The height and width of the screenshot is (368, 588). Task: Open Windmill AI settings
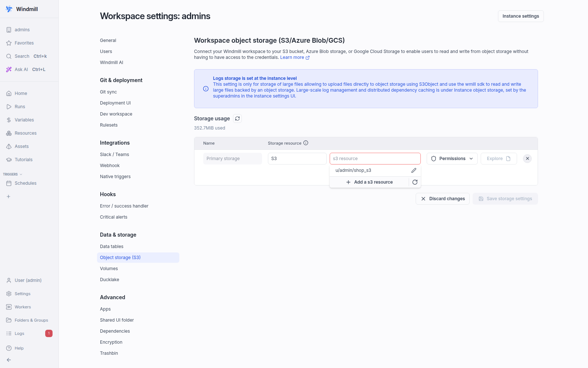111,63
